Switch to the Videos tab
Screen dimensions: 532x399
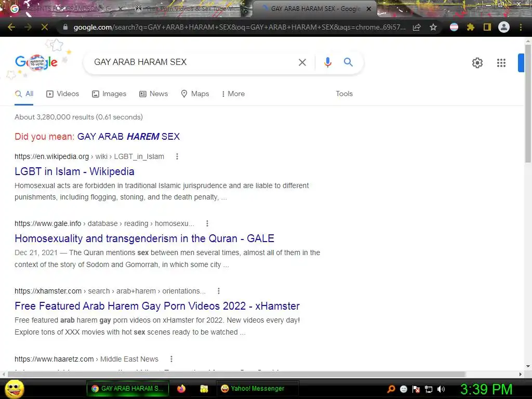tap(63, 94)
